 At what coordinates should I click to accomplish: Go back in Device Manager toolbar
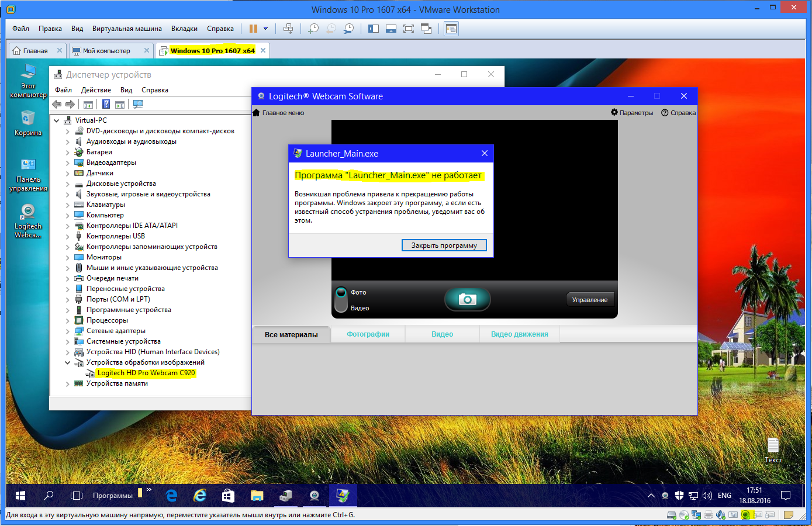coord(57,105)
